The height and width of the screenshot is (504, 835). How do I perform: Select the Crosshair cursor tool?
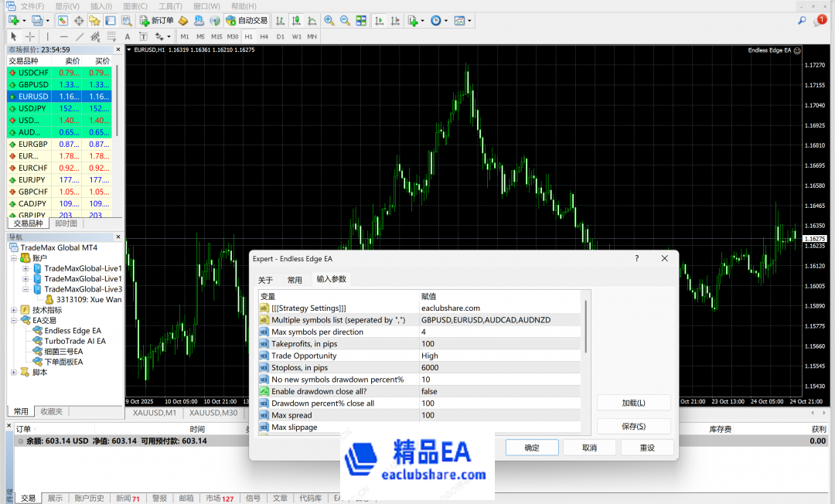click(30, 36)
